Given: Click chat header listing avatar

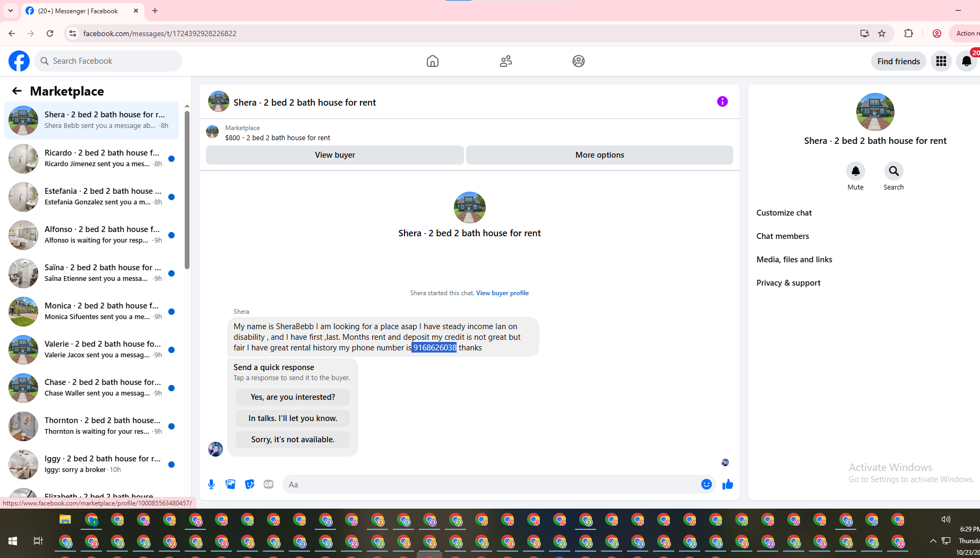Looking at the screenshot, I should click(x=219, y=101).
